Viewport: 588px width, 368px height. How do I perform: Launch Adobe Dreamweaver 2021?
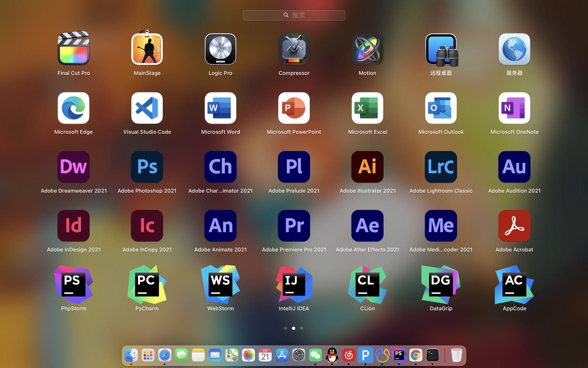(x=73, y=167)
